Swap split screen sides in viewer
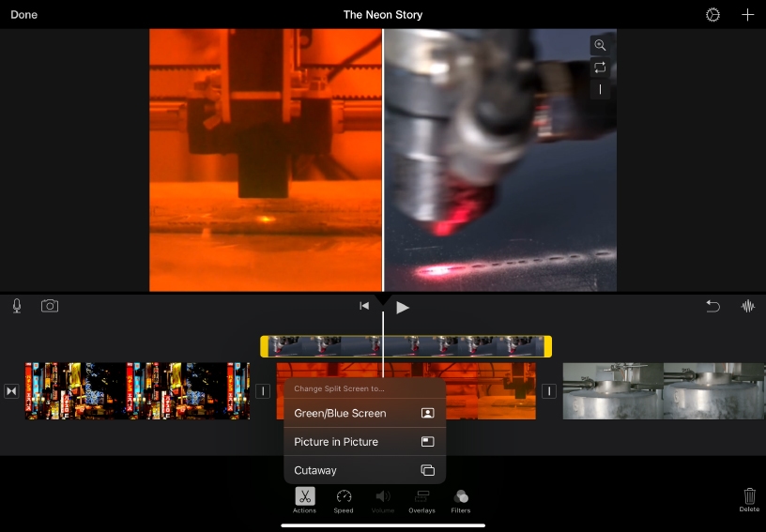This screenshot has height=532, width=766. pos(600,68)
